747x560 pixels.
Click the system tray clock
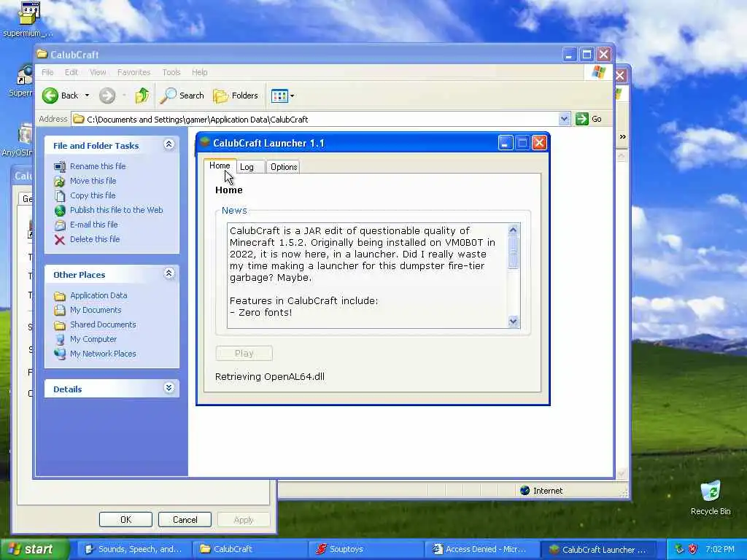click(x=719, y=550)
